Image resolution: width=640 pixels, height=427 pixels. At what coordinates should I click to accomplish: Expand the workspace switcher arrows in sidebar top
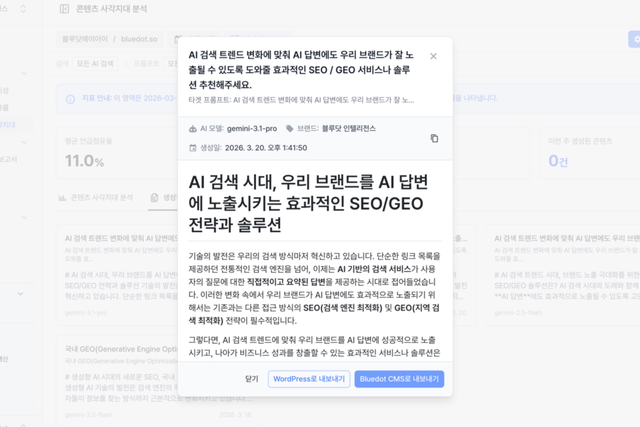(23, 9)
